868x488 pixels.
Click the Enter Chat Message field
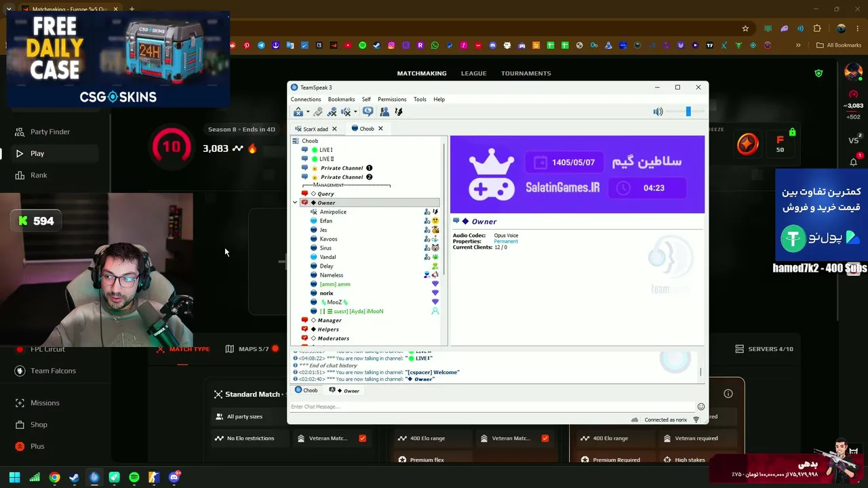click(492, 407)
